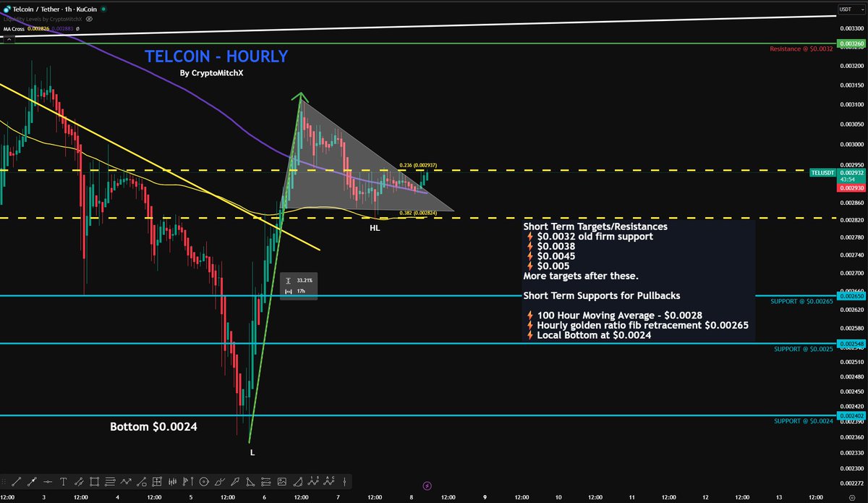Screen dimensions: 868x503
Task: Select the Fib retracement lines tool
Action: (110, 482)
